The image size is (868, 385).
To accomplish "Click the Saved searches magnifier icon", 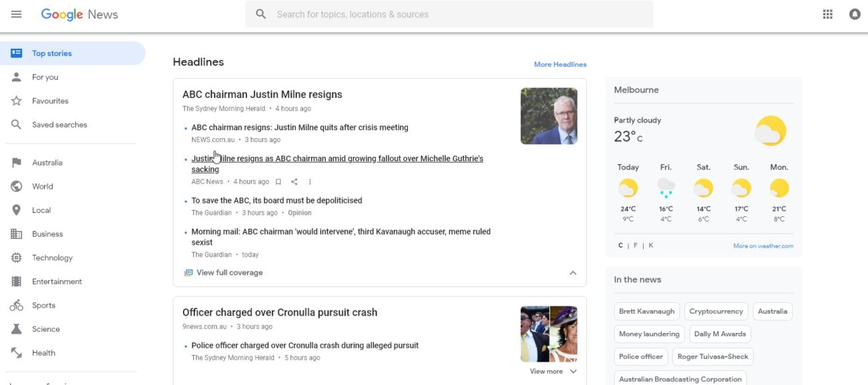I will 17,125.
